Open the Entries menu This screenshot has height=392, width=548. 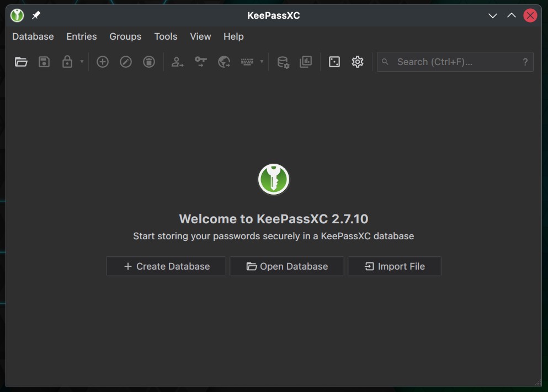82,36
